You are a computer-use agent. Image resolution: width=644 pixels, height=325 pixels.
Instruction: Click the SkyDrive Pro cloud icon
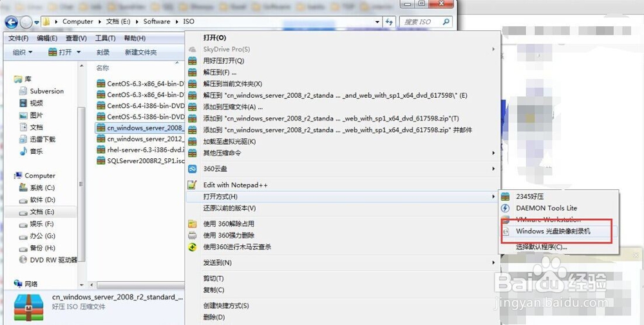pyautogui.click(x=192, y=50)
